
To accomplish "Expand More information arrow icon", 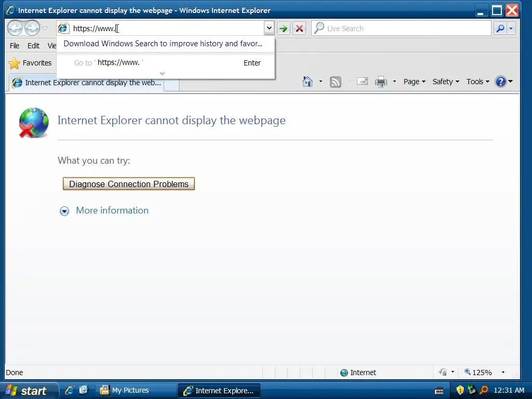I will coord(64,211).
